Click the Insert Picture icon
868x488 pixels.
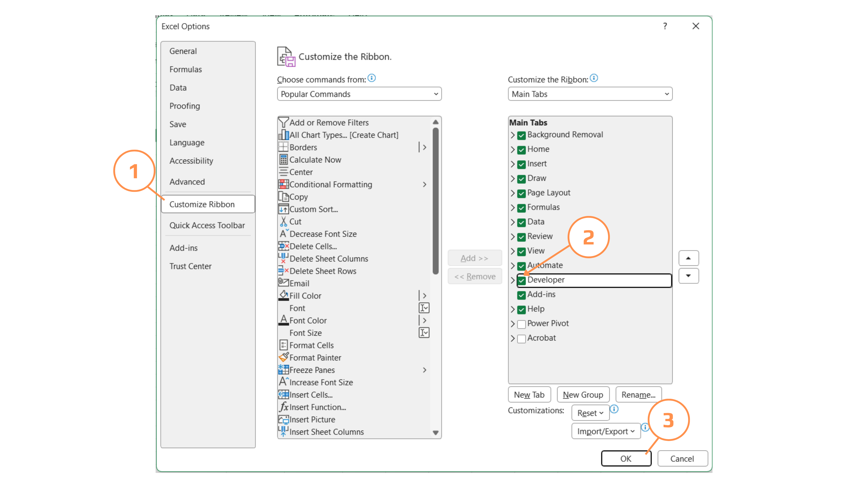[283, 419]
